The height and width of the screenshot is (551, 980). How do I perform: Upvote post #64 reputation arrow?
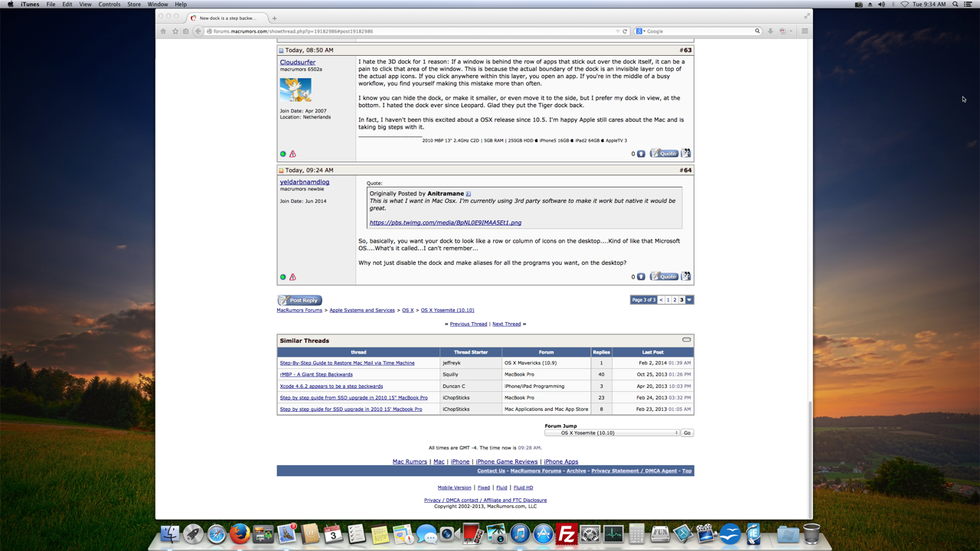point(641,277)
